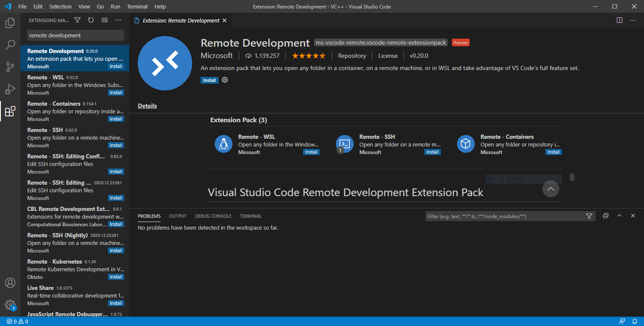Select Remote - SSH (Nightly) in list
The image size is (644, 326).
coord(75,243)
